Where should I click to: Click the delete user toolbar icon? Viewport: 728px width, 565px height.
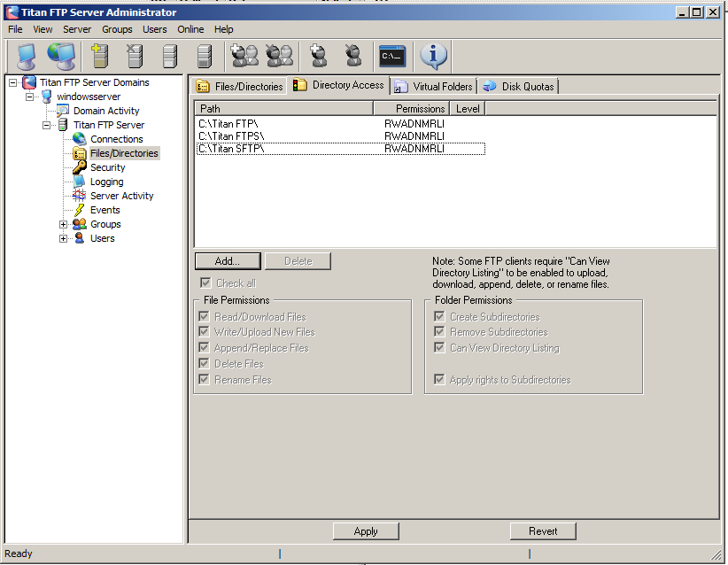353,56
